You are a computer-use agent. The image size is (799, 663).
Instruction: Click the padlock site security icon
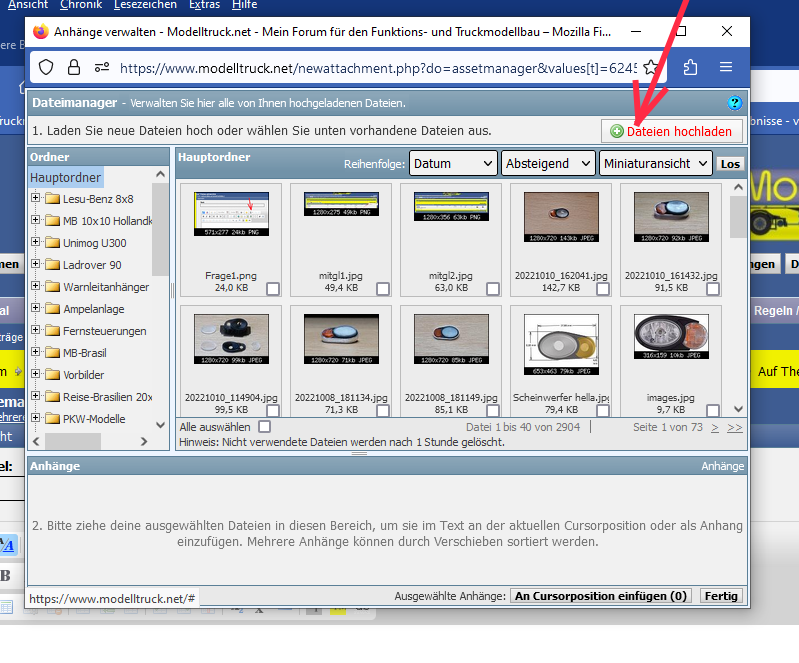click(x=74, y=67)
